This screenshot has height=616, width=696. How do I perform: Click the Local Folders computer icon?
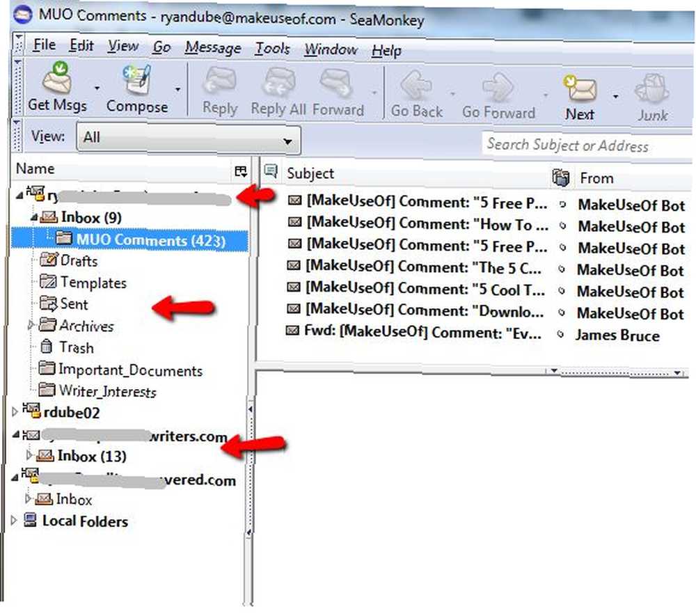point(30,519)
